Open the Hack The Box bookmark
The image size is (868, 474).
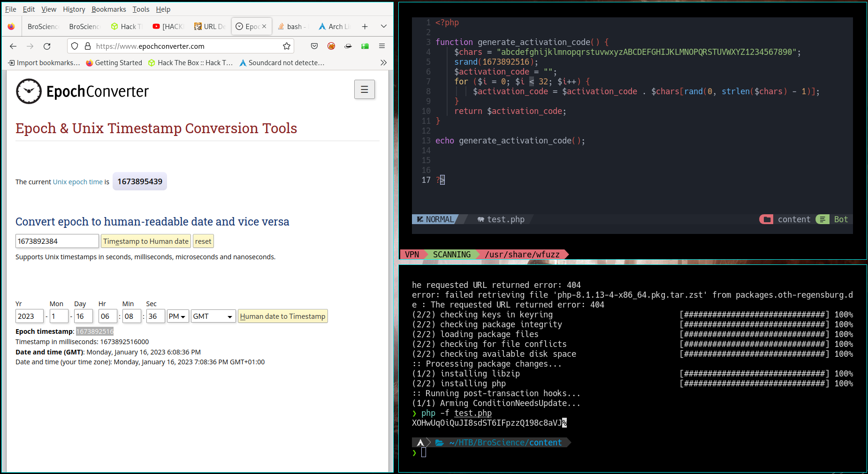pyautogui.click(x=190, y=63)
